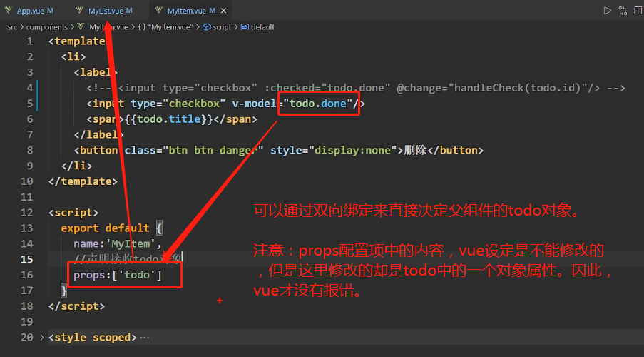Click line number 15 in gutter
The height and width of the screenshot is (357, 644).
pos(26,259)
